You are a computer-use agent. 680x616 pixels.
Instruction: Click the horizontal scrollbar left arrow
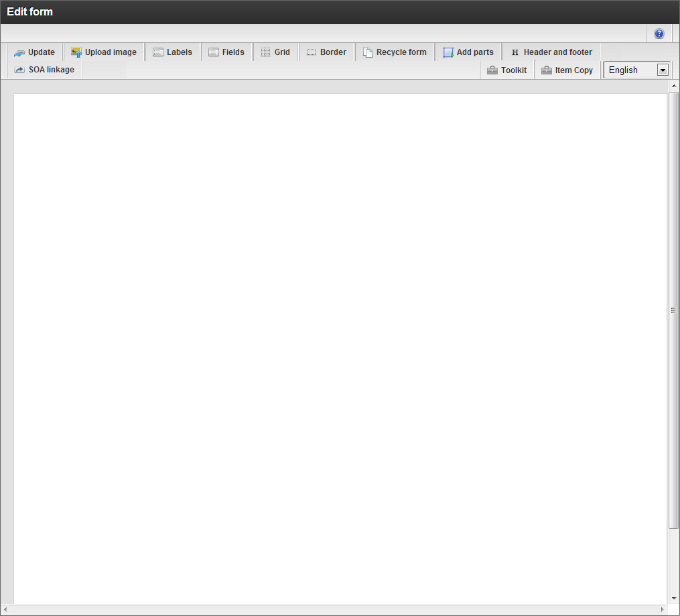click(5, 609)
